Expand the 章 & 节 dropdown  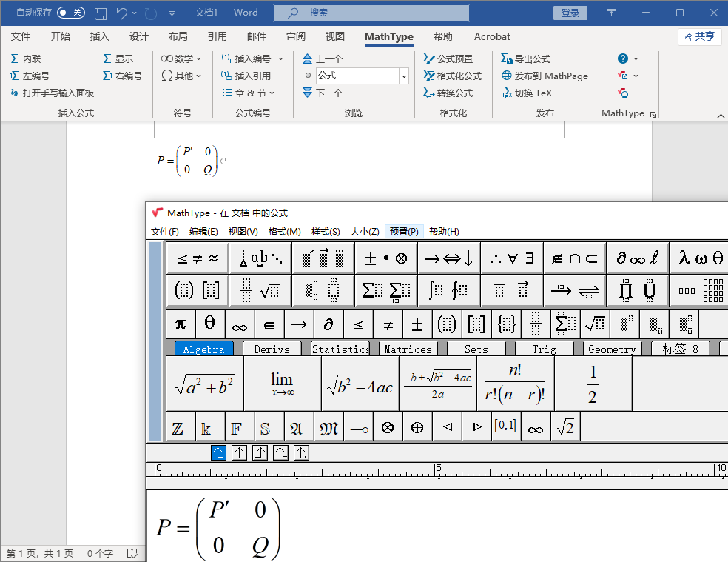click(249, 93)
